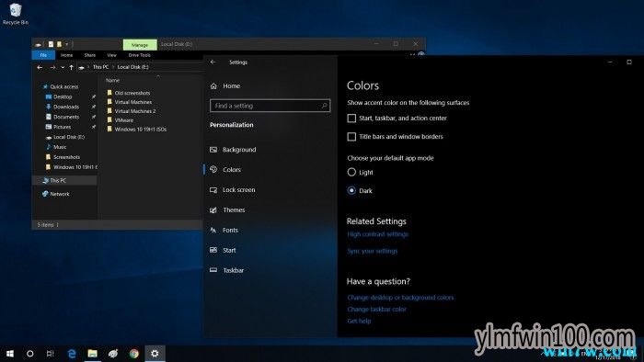Open Local Disk (E:) in navigation pane
Image resolution: width=644 pixels, height=362 pixels.
[x=65, y=137]
